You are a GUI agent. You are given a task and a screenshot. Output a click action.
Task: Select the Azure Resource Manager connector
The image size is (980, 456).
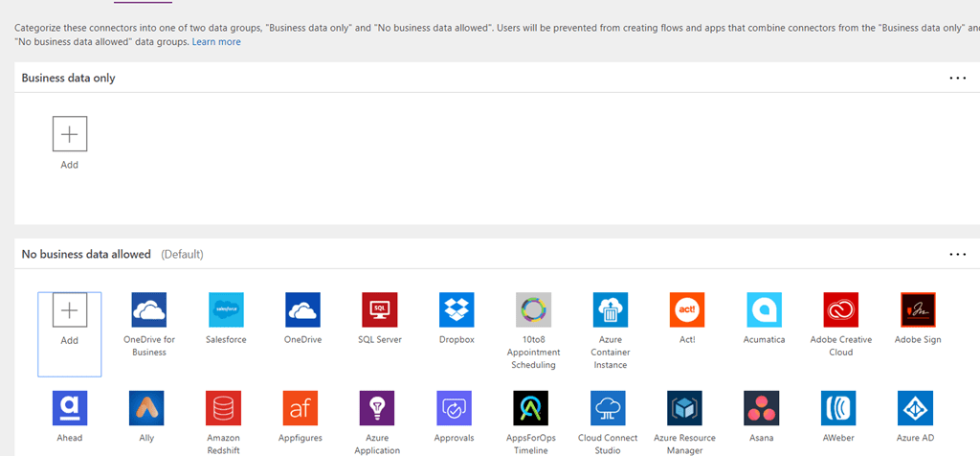click(684, 408)
